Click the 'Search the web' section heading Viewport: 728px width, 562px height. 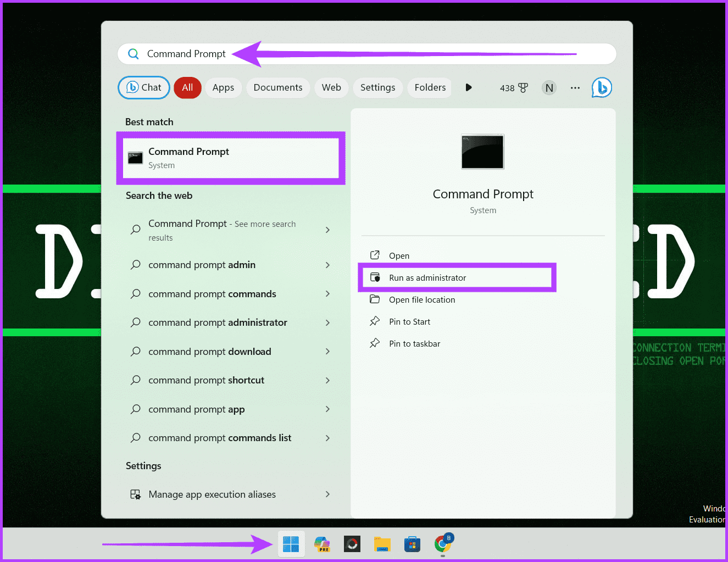point(159,196)
